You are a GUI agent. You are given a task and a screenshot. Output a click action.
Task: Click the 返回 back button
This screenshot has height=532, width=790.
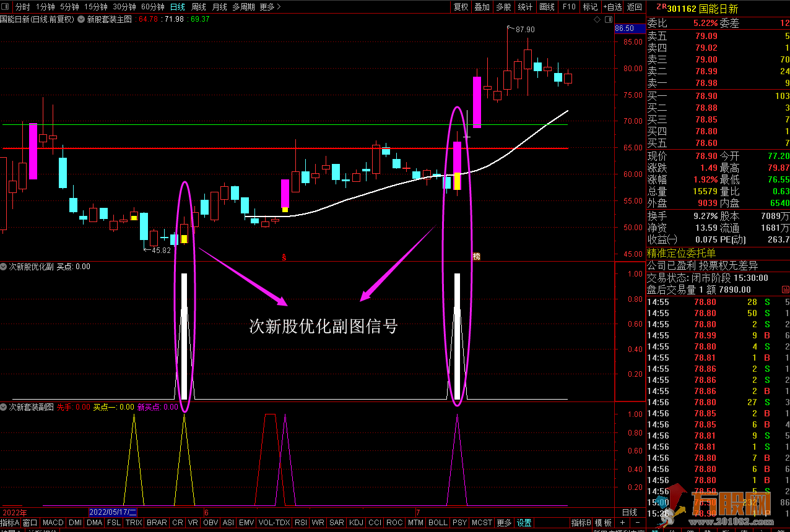click(635, 7)
